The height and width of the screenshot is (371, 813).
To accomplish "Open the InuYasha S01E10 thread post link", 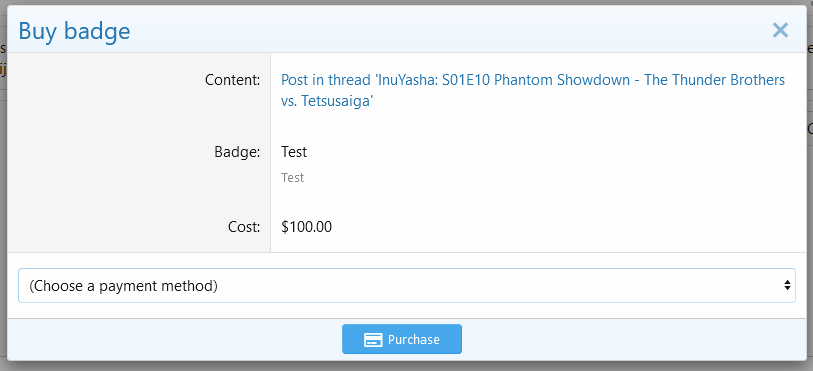I will click(x=533, y=91).
